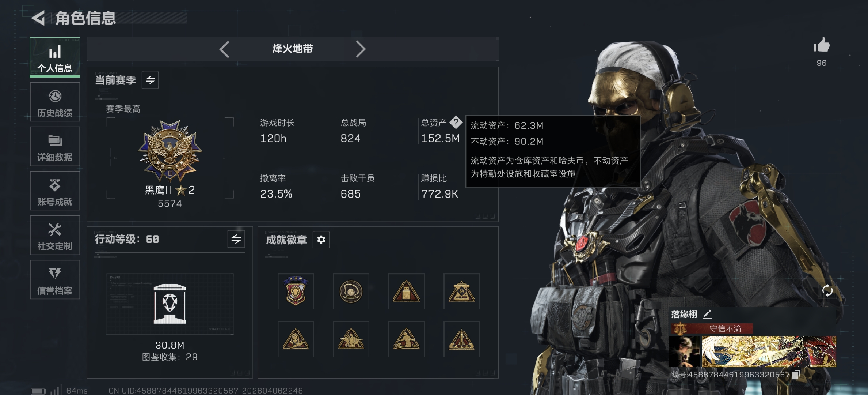Click the 总资产 question mark help icon
The width and height of the screenshot is (868, 395).
(x=456, y=123)
